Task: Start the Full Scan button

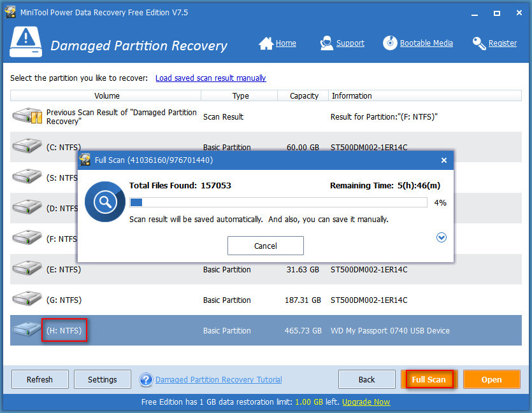Action: click(429, 379)
